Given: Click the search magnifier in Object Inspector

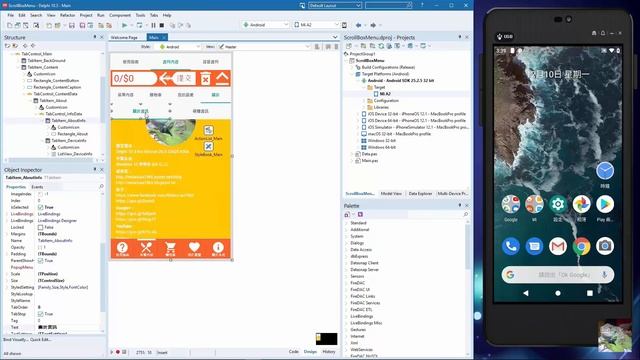Looking at the screenshot, I should tap(101, 187).
